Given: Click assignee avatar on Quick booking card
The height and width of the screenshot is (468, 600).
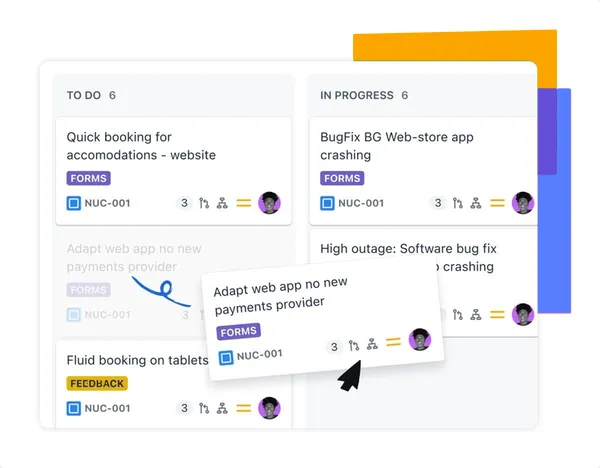Looking at the screenshot, I should click(269, 203).
